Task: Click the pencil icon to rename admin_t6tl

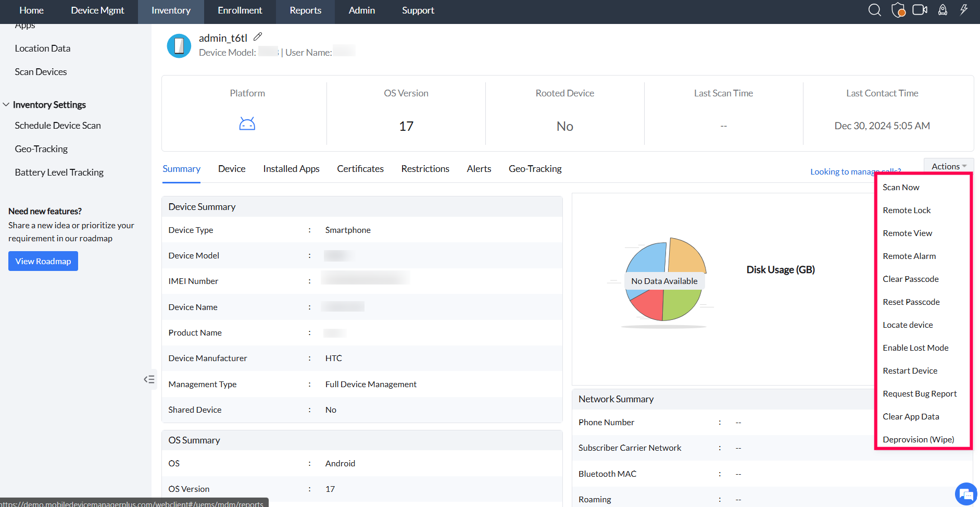Action: (258, 36)
